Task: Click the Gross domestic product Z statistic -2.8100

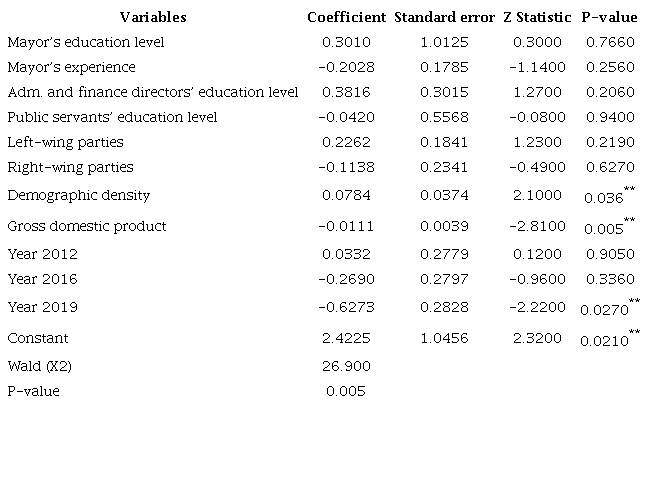Action: pos(537,226)
